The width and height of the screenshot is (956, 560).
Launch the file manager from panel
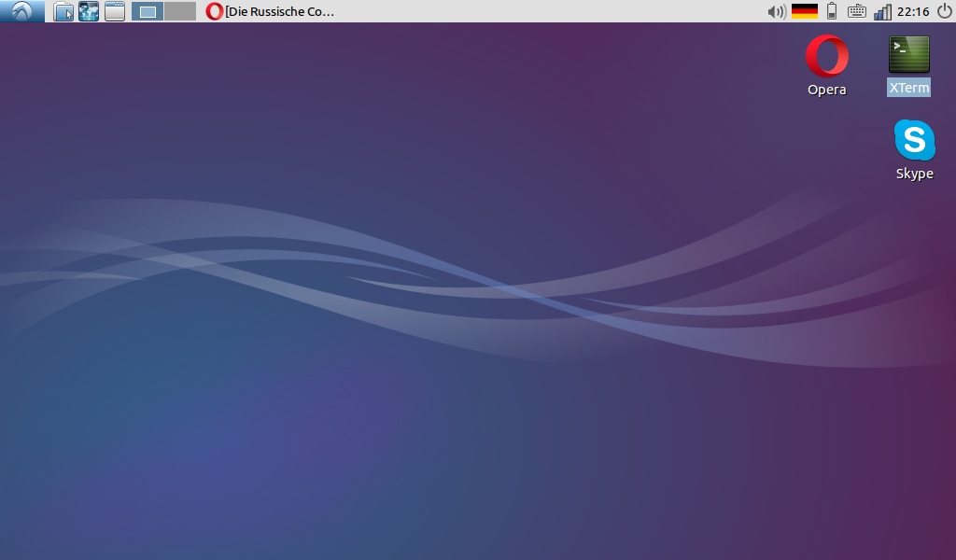tap(63, 11)
